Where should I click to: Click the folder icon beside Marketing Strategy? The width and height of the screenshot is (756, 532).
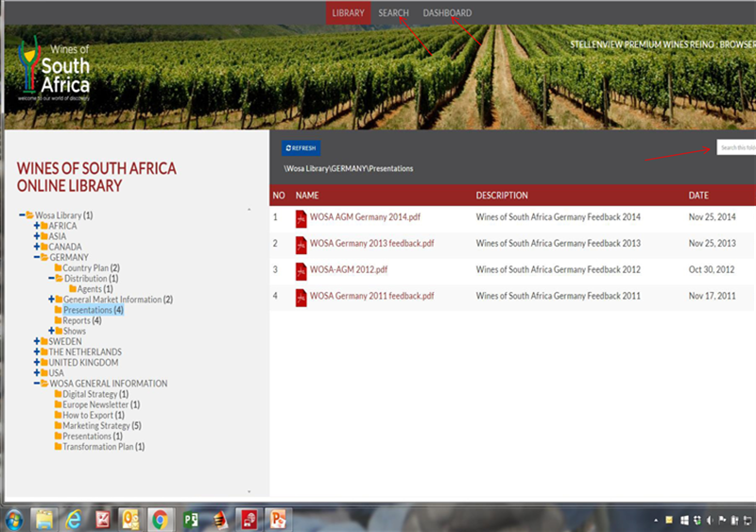tap(58, 425)
